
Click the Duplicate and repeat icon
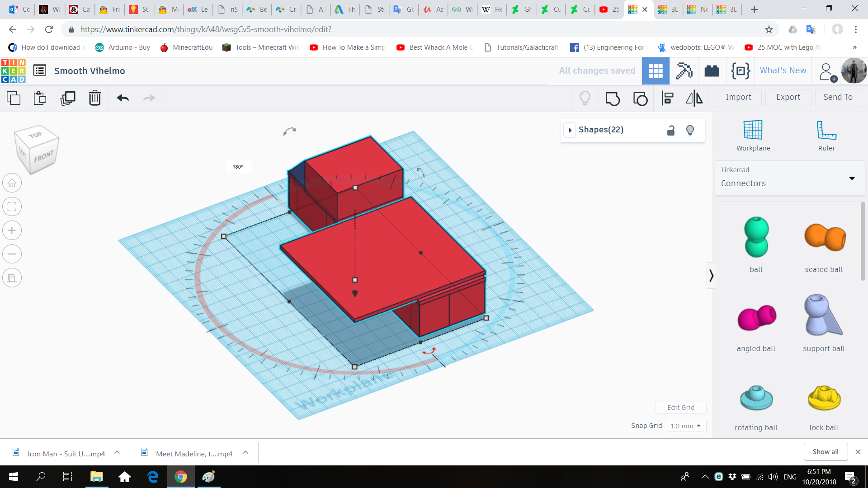click(68, 98)
